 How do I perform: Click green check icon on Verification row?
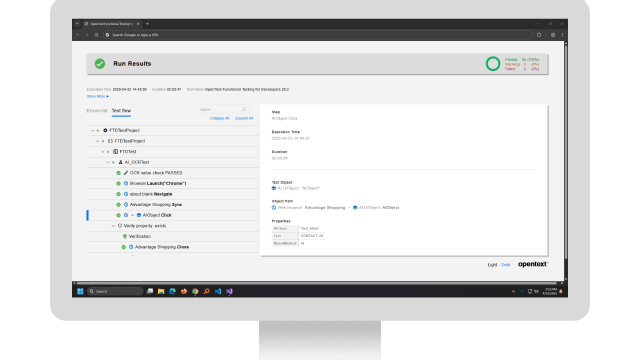pos(125,236)
